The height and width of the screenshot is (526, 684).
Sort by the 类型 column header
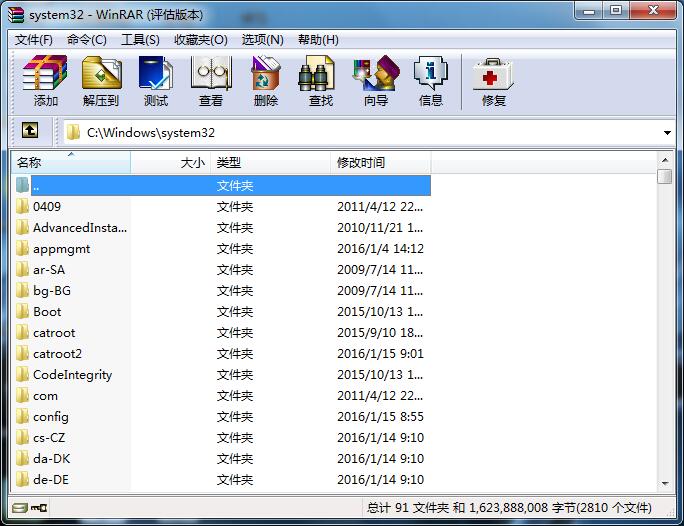pyautogui.click(x=270, y=163)
